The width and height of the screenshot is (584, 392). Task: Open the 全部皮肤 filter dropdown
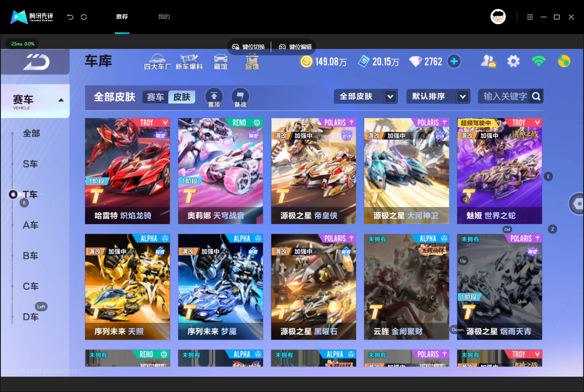(366, 97)
